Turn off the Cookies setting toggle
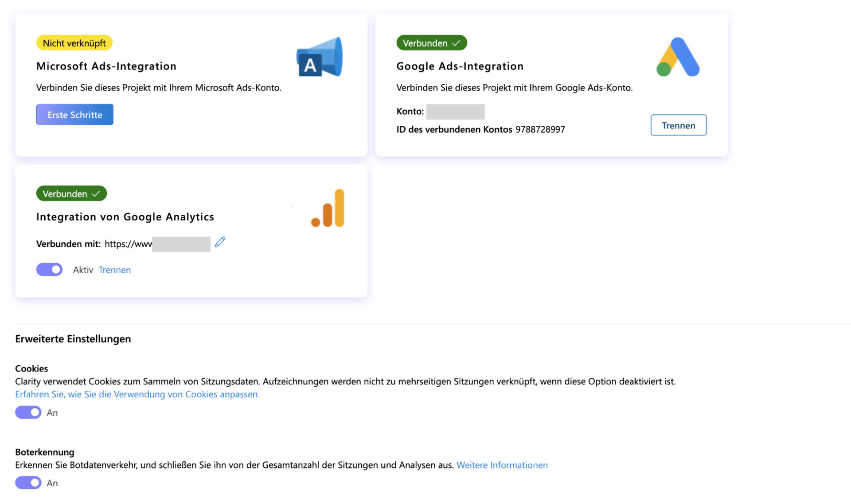The height and width of the screenshot is (504, 851). [x=28, y=412]
